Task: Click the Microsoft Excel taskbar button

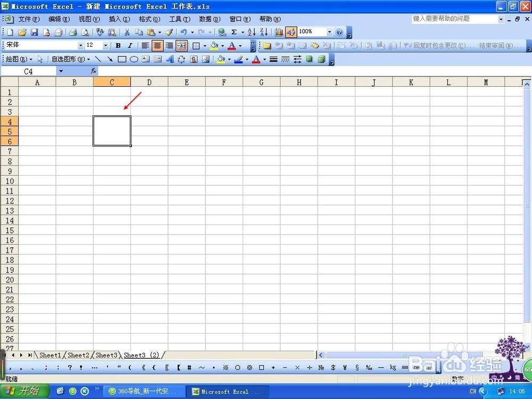Action: click(228, 391)
